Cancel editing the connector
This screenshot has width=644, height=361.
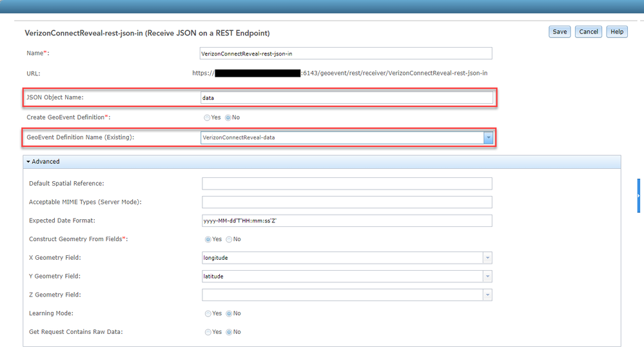588,32
